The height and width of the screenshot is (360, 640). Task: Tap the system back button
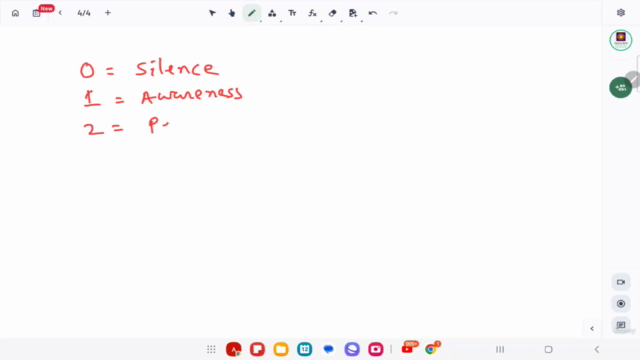coord(597,349)
